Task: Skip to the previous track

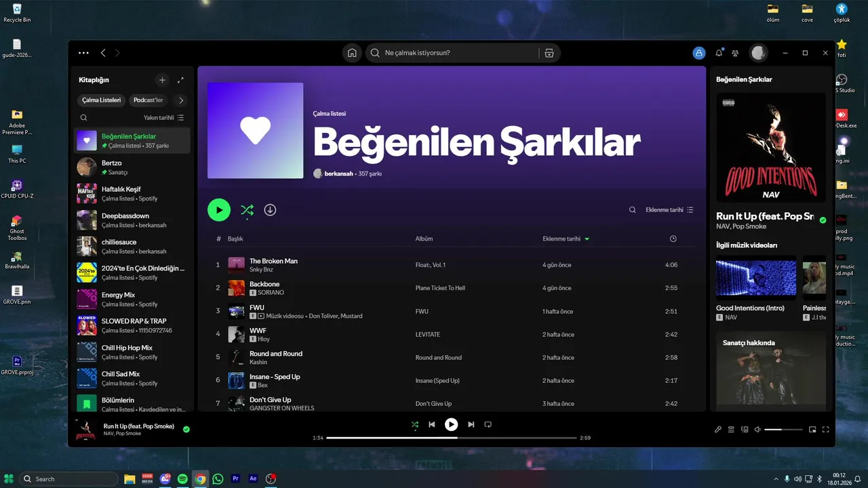Action: tap(432, 425)
